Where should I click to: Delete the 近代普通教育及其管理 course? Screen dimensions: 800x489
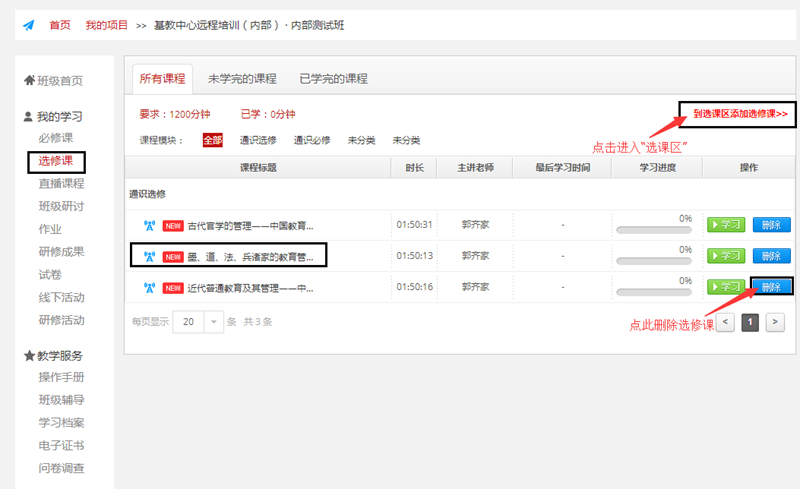coord(771,287)
